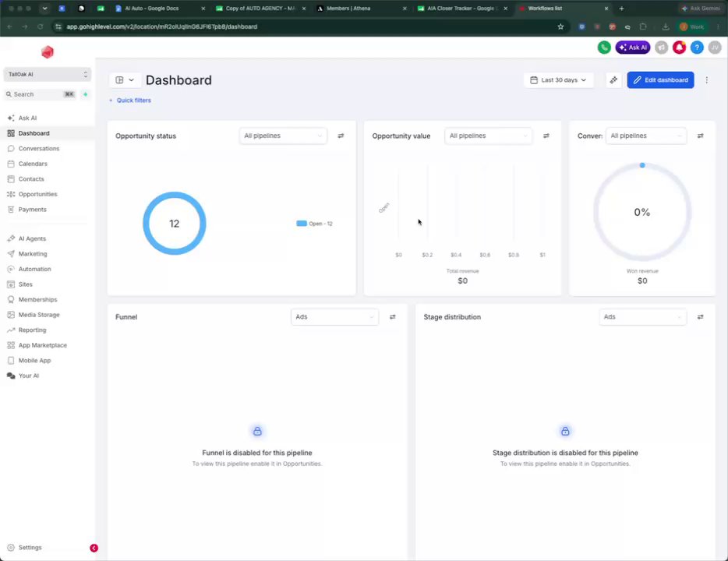Open Conversations in the sidebar
This screenshot has width=728, height=561.
click(47, 149)
